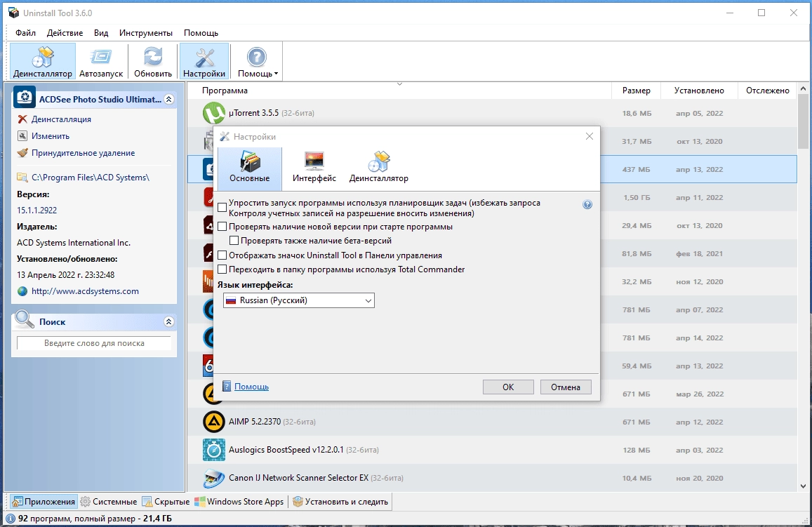
Task: Enable Проверять наличие новой версии checkbox
Action: click(222, 226)
